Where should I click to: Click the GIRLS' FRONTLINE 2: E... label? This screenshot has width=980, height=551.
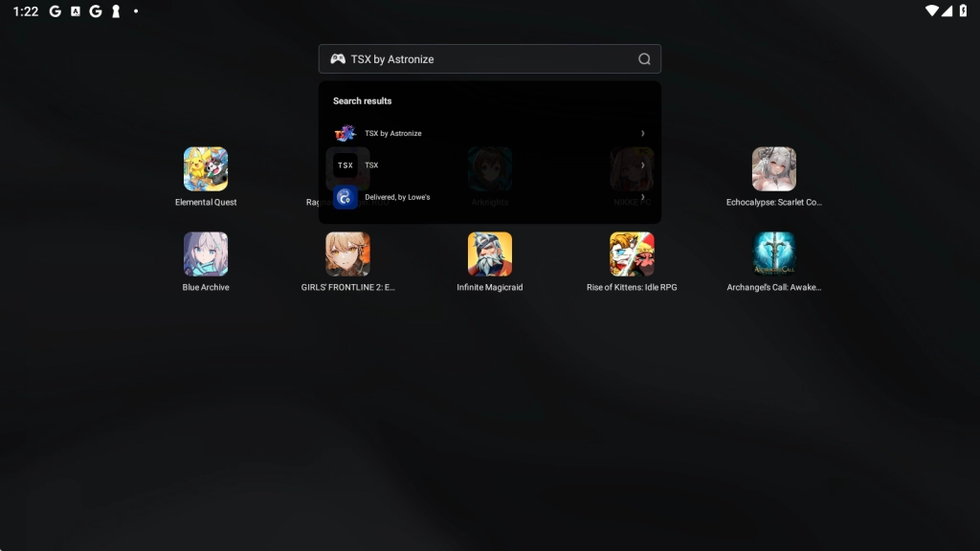[x=347, y=287]
